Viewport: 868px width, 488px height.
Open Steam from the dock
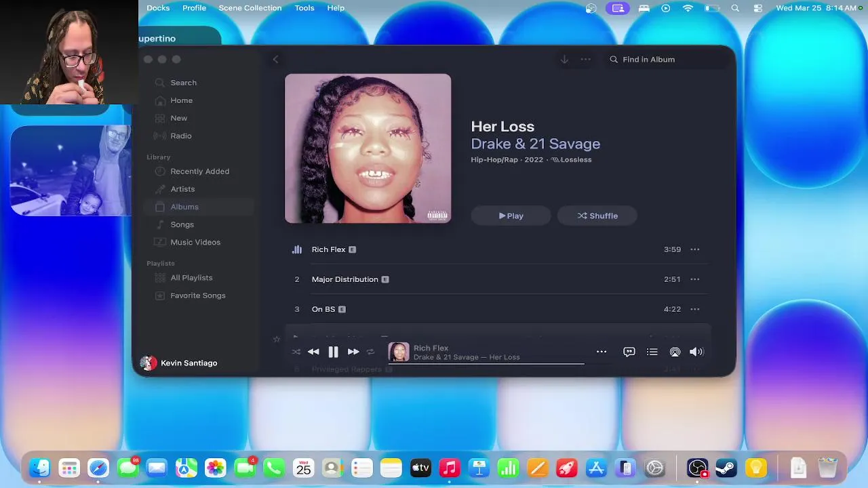(726, 468)
